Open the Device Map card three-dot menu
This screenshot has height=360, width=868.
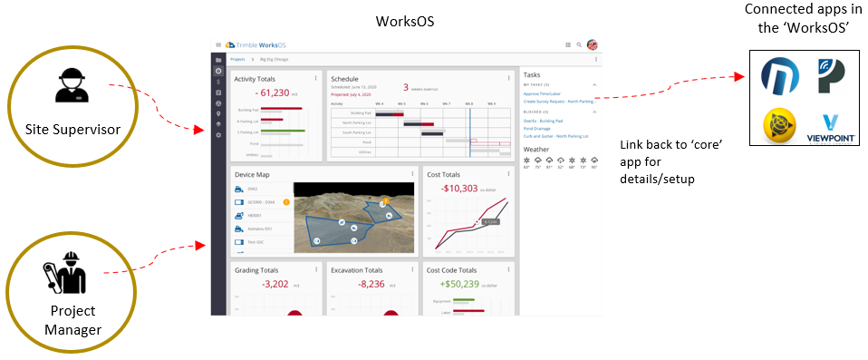pyautogui.click(x=412, y=174)
